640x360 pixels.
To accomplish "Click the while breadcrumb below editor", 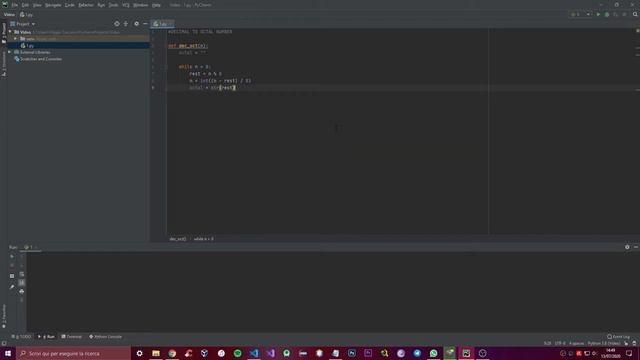I will click(x=204, y=239).
